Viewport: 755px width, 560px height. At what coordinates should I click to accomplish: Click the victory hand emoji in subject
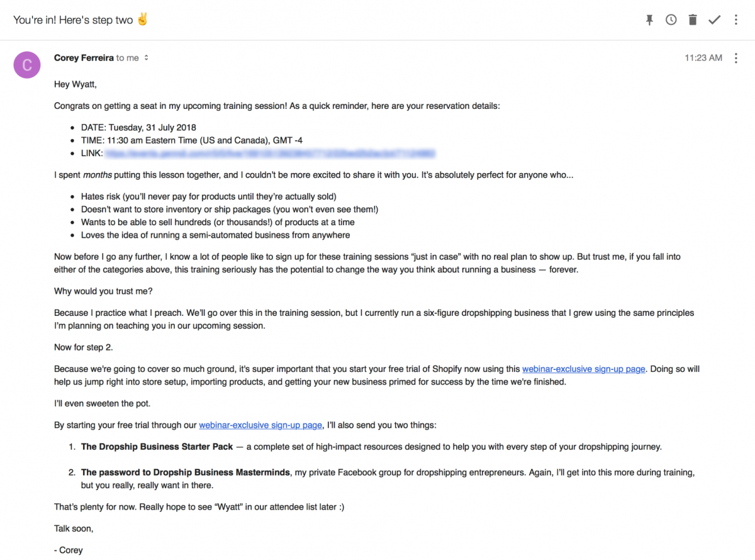click(143, 20)
